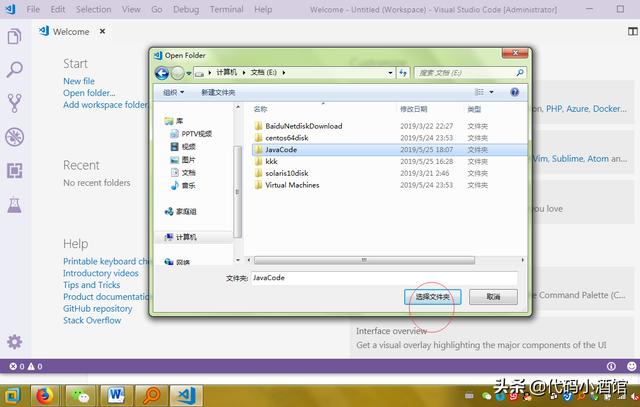Image resolution: width=640 pixels, height=407 pixels.
Task: Click the Introductory videos link
Action: point(101,273)
